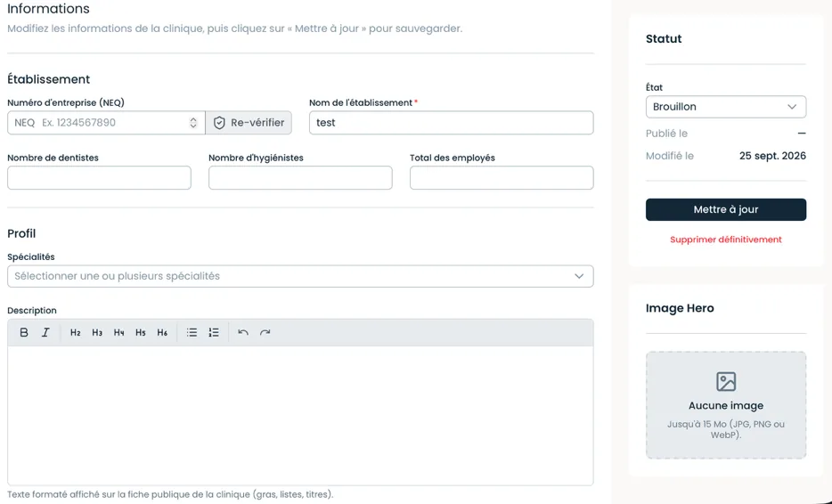Click the Texte formaté help text
Viewport: 832px width, 504px height.
170,494
